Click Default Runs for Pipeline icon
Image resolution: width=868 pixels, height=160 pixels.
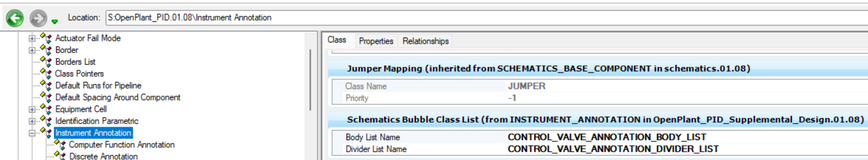pyautogui.click(x=46, y=85)
